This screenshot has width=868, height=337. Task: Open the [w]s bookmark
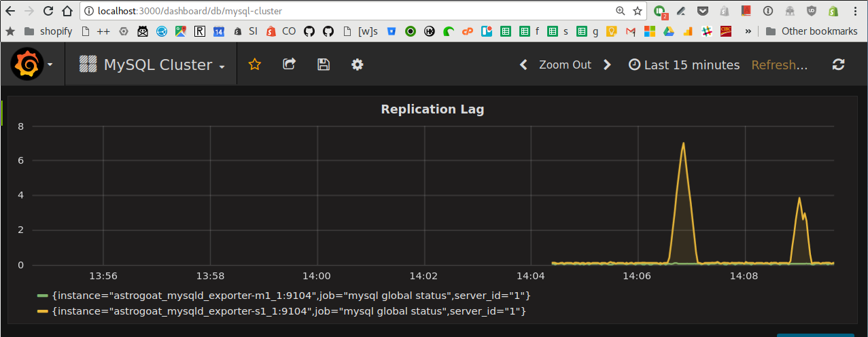point(361,31)
